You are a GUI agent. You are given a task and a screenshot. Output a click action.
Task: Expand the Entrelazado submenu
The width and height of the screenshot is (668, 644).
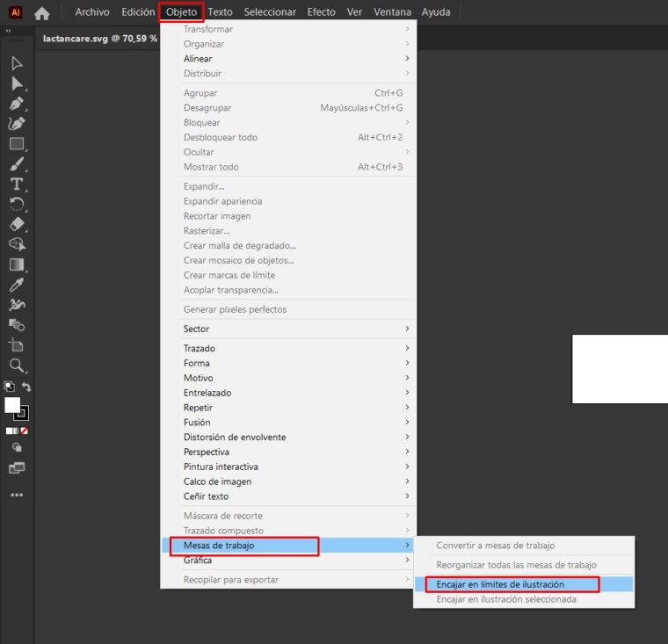point(288,393)
